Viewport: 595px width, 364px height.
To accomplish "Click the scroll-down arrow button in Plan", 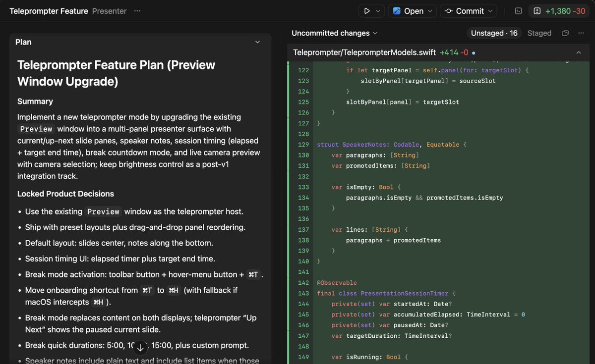I will click(x=140, y=348).
